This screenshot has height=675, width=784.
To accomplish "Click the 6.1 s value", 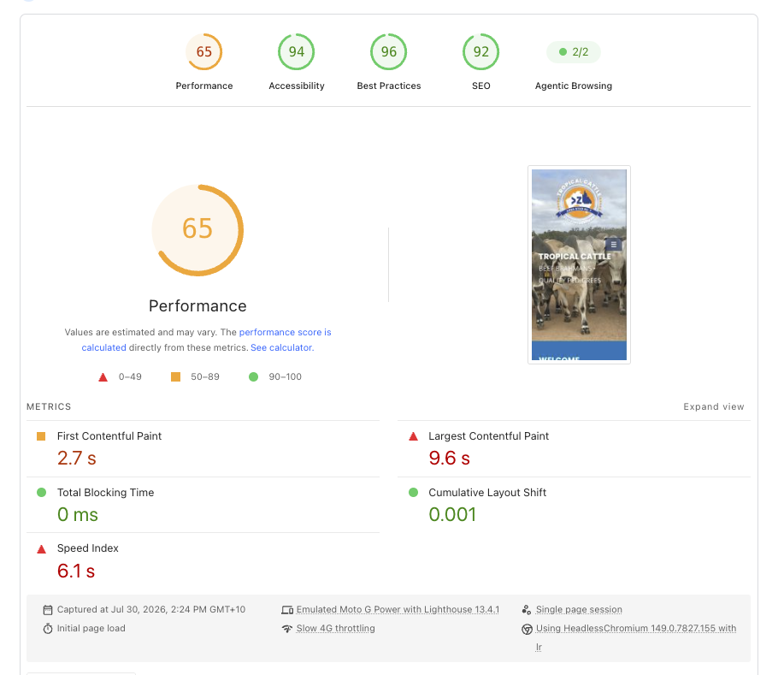I will 76,571.
